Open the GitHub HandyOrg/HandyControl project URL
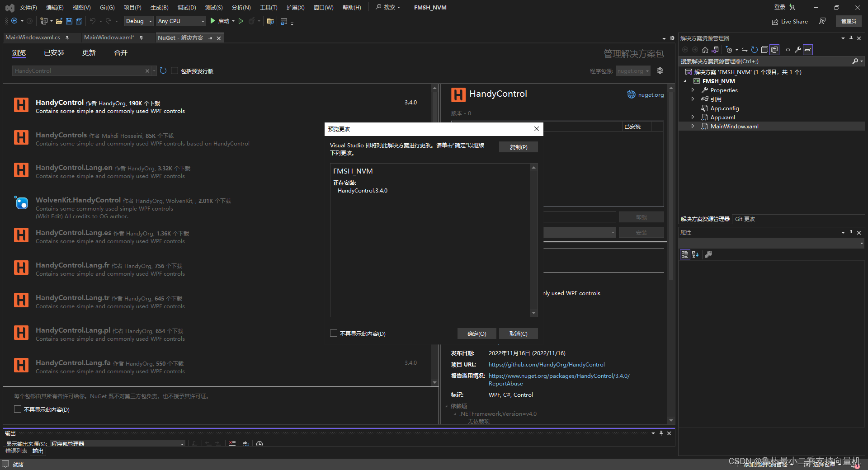The image size is (868, 470). point(547,364)
